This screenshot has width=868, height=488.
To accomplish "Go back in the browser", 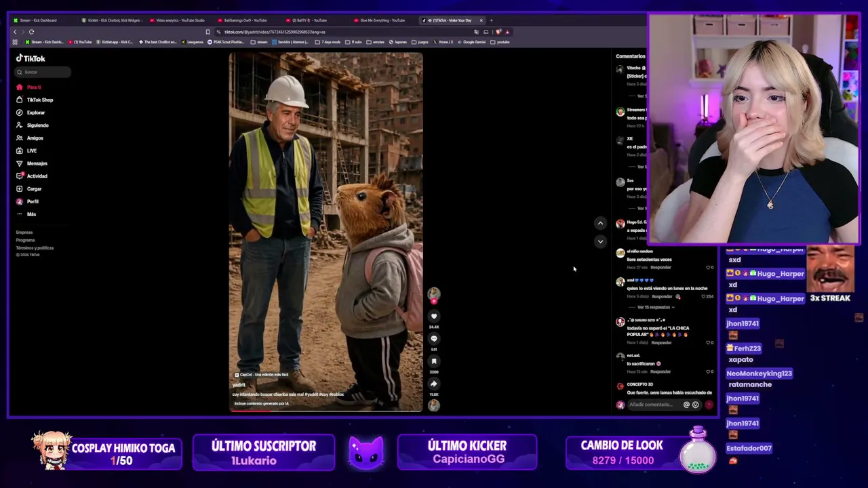I will tap(15, 32).
